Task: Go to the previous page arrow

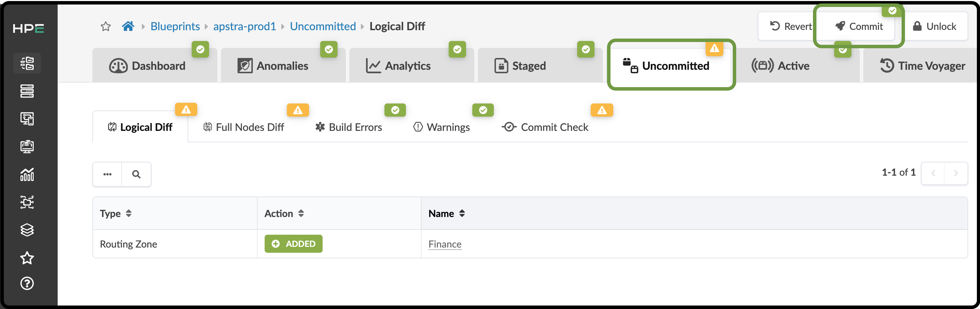Action: tap(933, 174)
